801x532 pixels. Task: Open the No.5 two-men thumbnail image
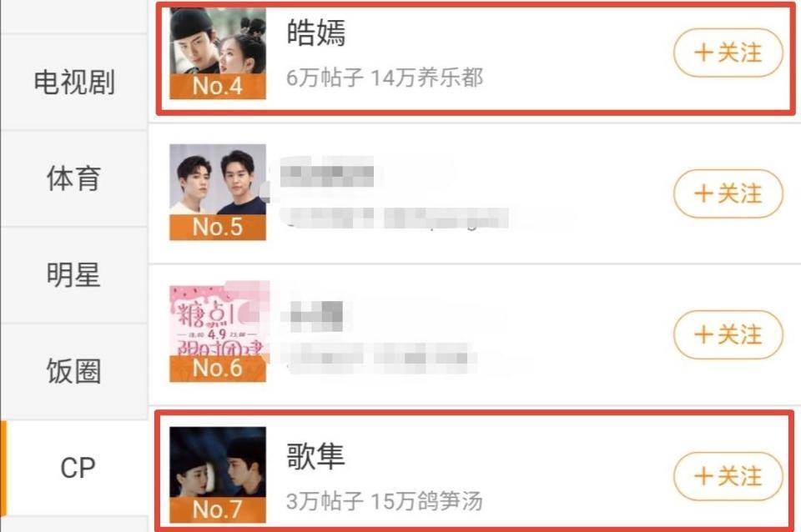point(218,192)
